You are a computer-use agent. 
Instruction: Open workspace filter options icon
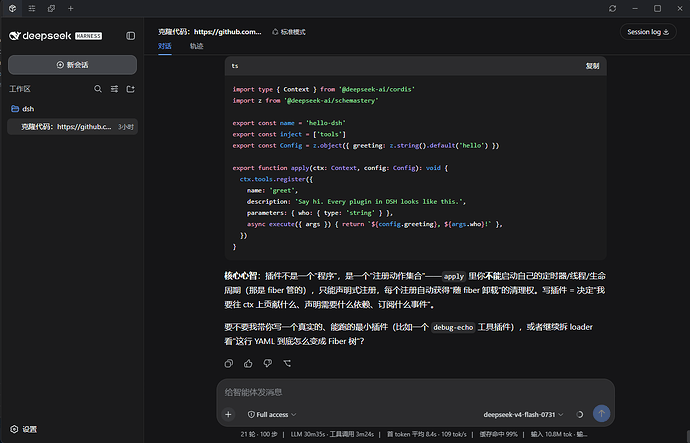[114, 89]
